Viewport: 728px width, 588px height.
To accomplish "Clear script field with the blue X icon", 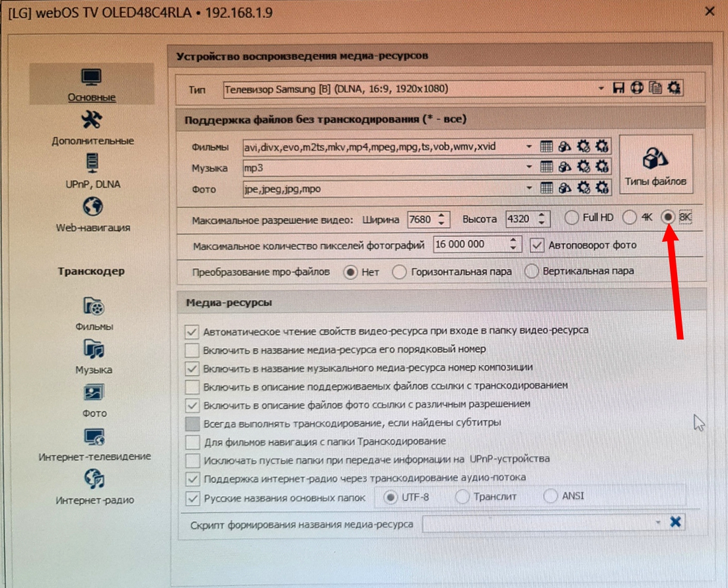I will (x=675, y=523).
